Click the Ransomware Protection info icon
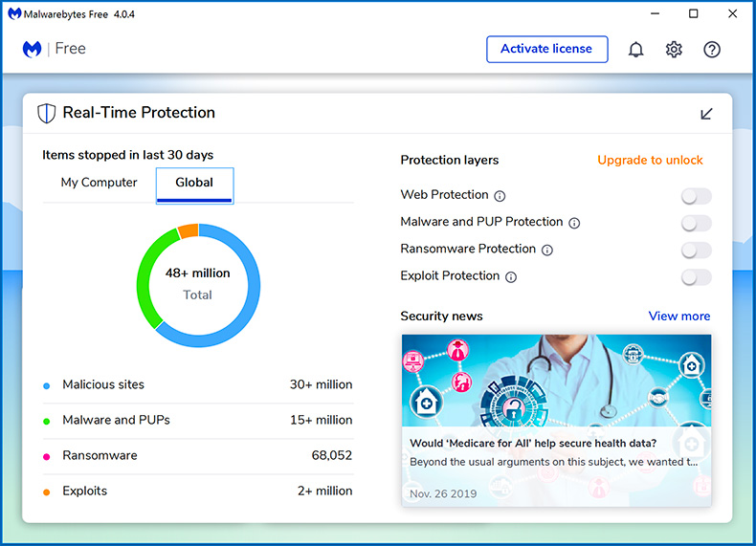 tap(547, 250)
